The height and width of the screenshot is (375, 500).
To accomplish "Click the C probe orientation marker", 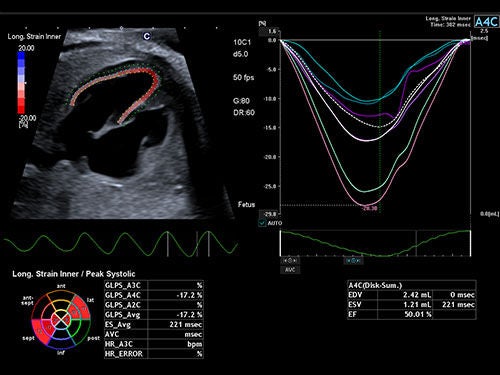I will click(147, 36).
